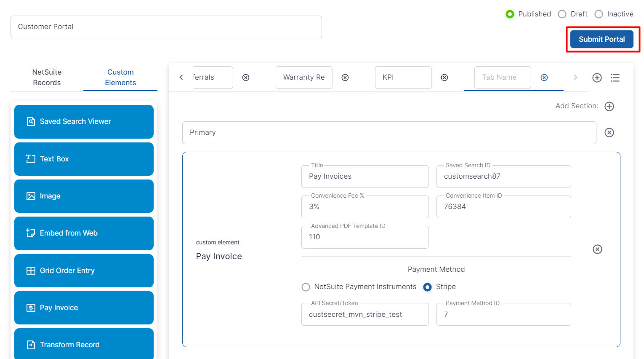Add a Grid Order Entry element
Screen dimensions: 644x359
(x=84, y=271)
